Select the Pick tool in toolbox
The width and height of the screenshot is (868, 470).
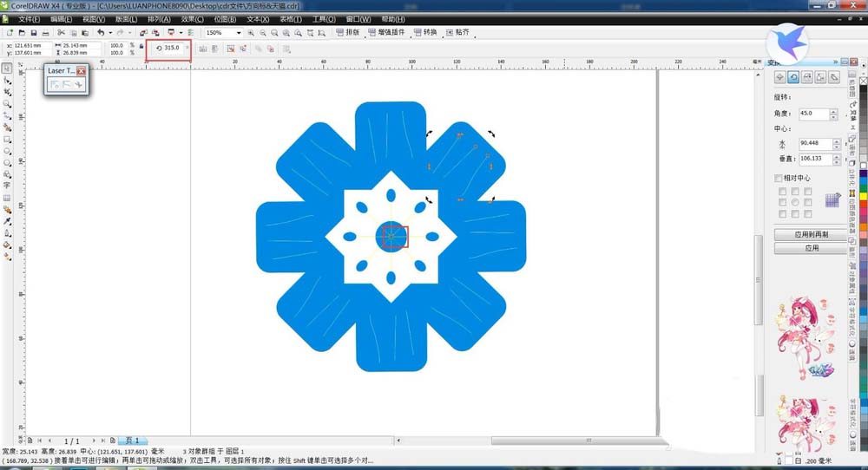tap(7, 69)
